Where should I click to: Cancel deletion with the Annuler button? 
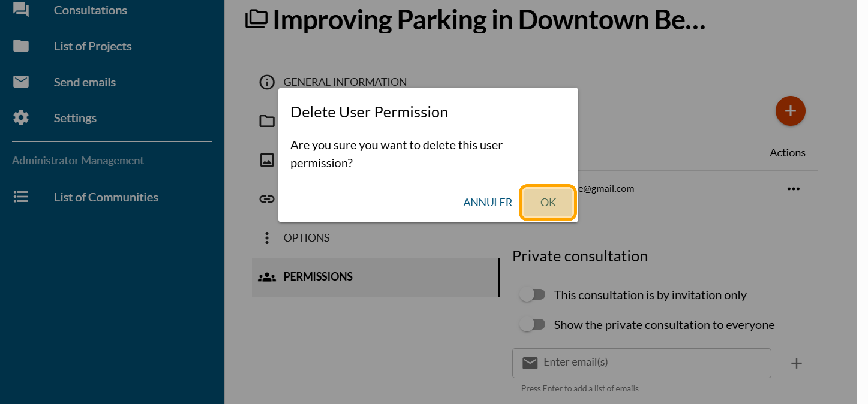[x=488, y=203]
